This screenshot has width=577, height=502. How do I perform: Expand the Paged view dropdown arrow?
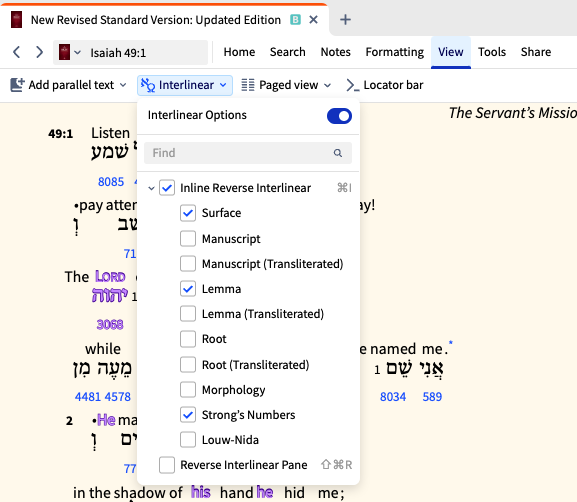coord(327,85)
